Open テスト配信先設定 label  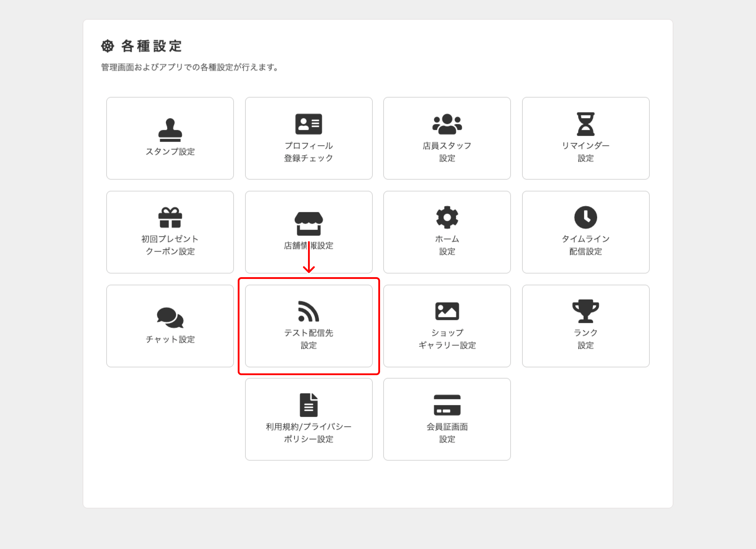[x=309, y=339]
